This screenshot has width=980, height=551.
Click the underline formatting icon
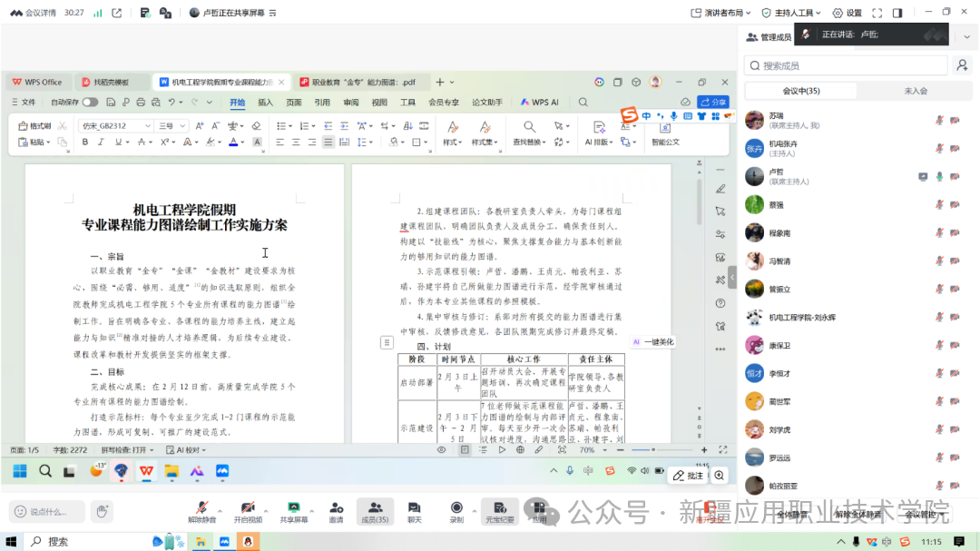tap(117, 142)
